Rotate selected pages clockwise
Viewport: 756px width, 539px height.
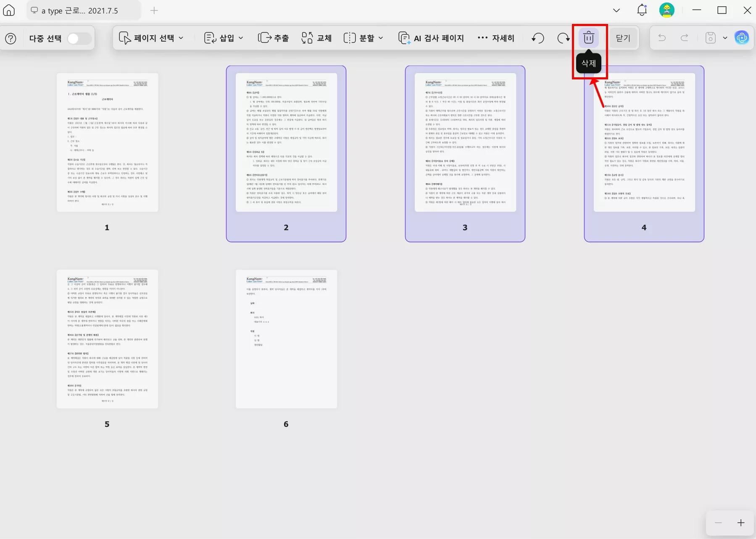[562, 38]
